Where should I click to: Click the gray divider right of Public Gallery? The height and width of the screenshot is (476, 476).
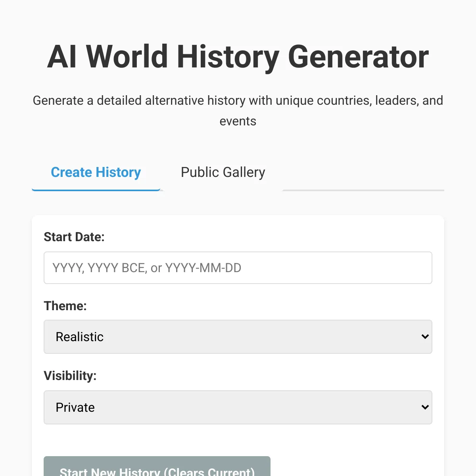coord(363,190)
